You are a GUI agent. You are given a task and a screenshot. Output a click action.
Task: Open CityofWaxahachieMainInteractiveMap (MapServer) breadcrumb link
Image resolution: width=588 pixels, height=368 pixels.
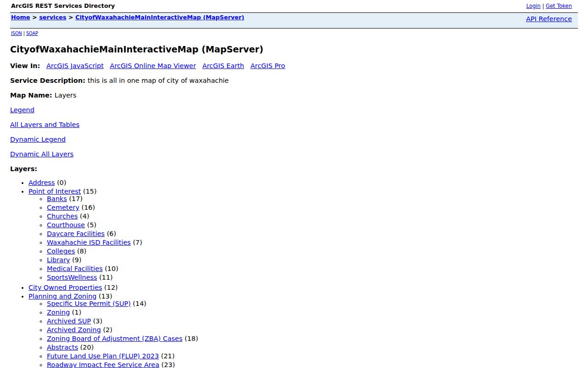[x=160, y=17]
